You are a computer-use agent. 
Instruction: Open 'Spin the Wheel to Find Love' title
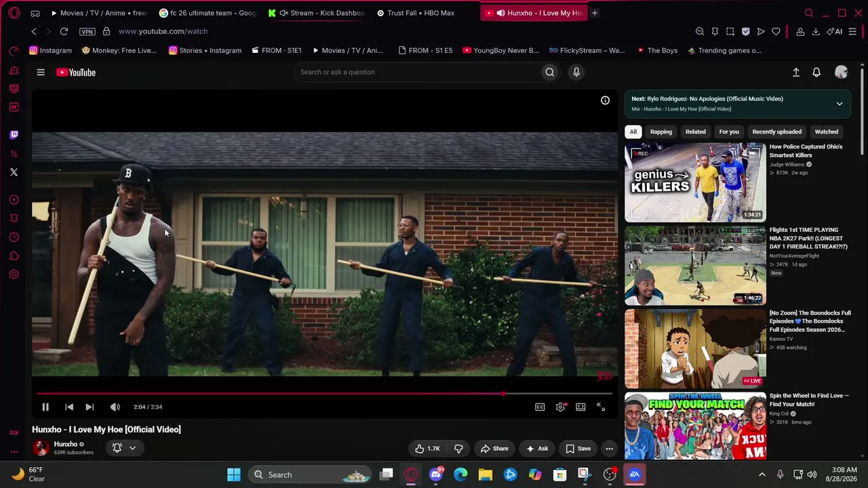809,400
